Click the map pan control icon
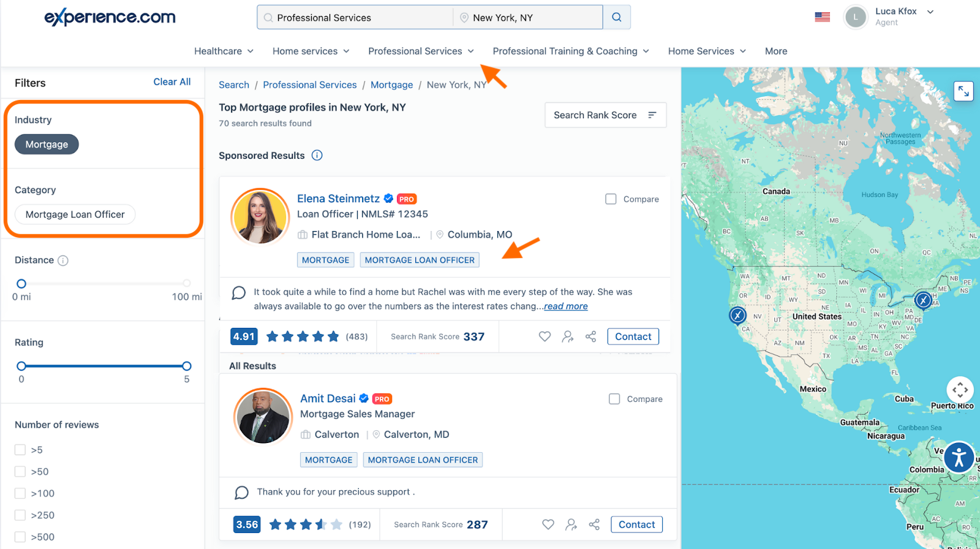 coord(960,390)
